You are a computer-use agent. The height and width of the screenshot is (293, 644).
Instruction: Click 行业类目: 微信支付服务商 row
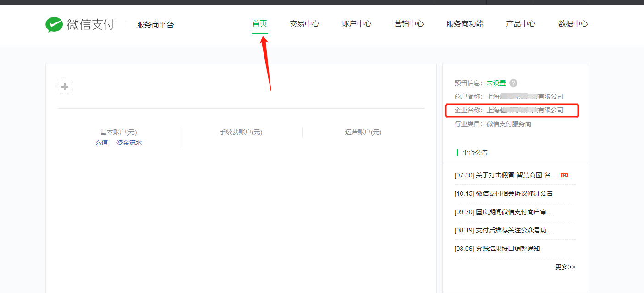pos(493,124)
